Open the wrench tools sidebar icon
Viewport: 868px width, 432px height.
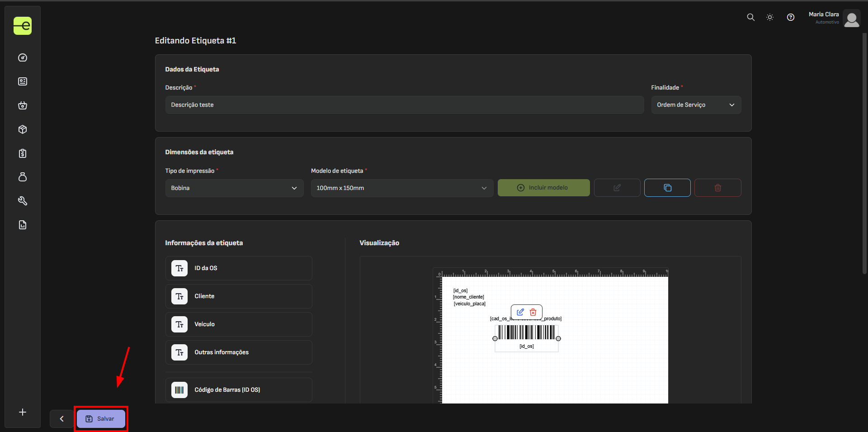coord(23,201)
